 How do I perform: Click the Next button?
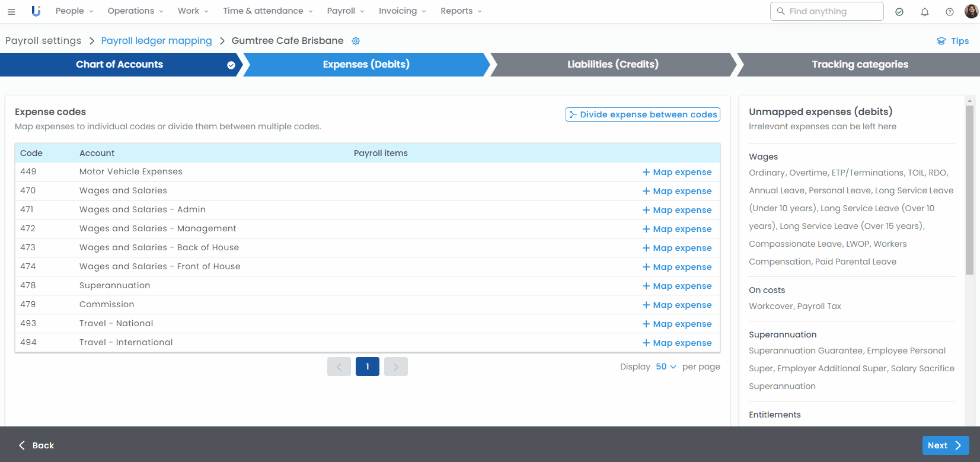pyautogui.click(x=945, y=445)
